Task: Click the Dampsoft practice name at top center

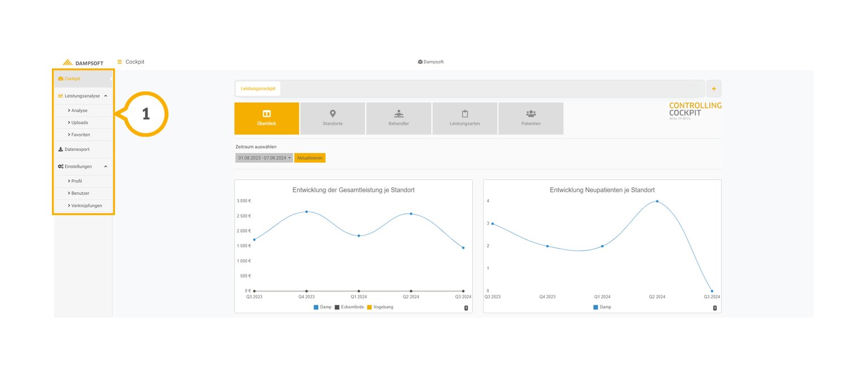Action: point(433,62)
